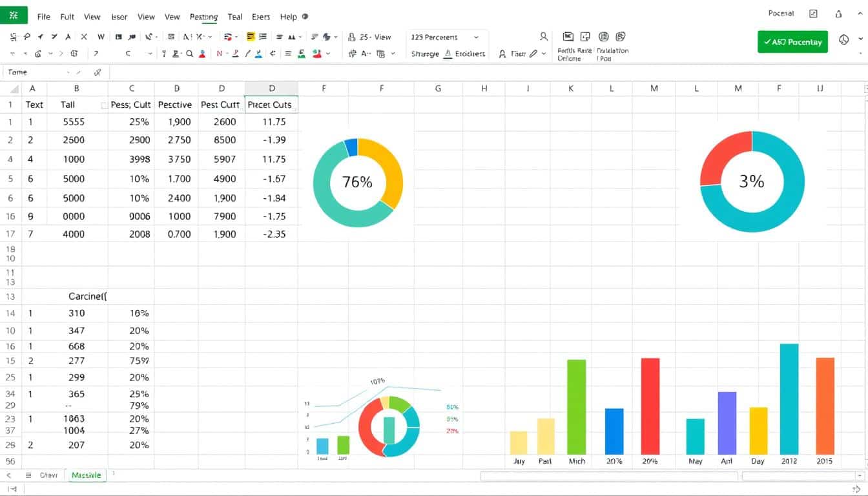Image resolution: width=868 pixels, height=496 pixels.
Task: Open the Tame name box dropdown
Action: coord(68,72)
